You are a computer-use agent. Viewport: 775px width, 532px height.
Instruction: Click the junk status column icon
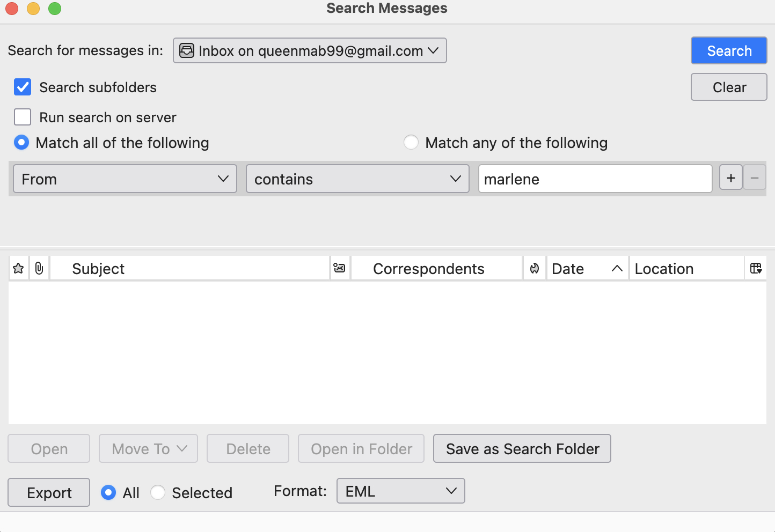[x=535, y=269]
